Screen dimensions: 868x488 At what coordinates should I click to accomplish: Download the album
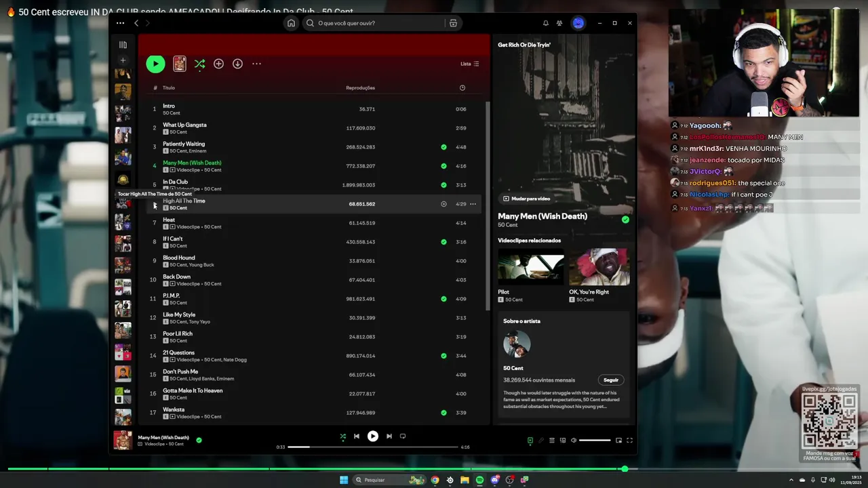237,64
